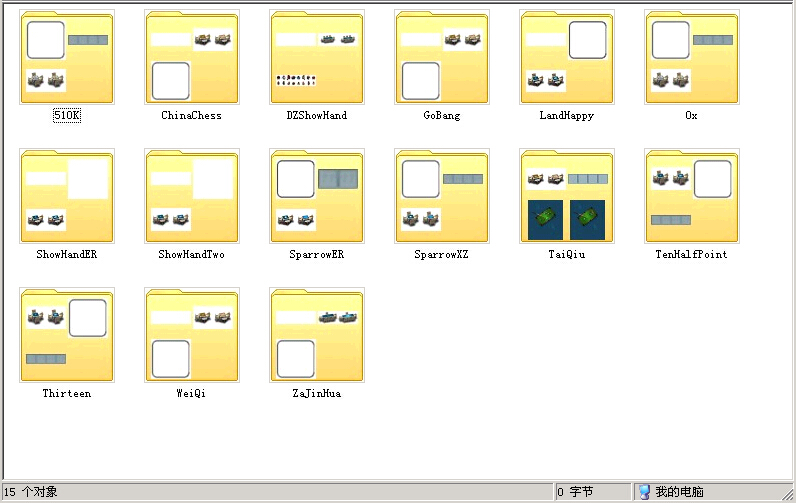Click the SparrowXZ folder icon
The height and width of the screenshot is (503, 796).
point(442,197)
